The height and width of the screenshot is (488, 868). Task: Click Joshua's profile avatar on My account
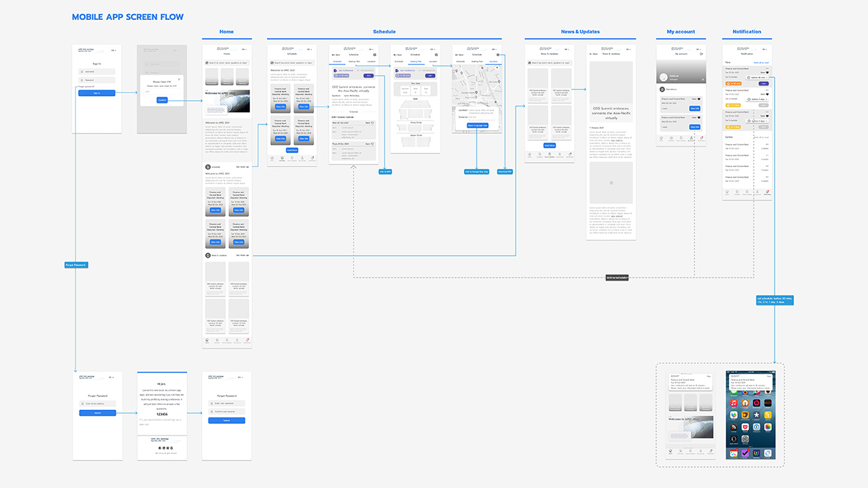coord(664,78)
